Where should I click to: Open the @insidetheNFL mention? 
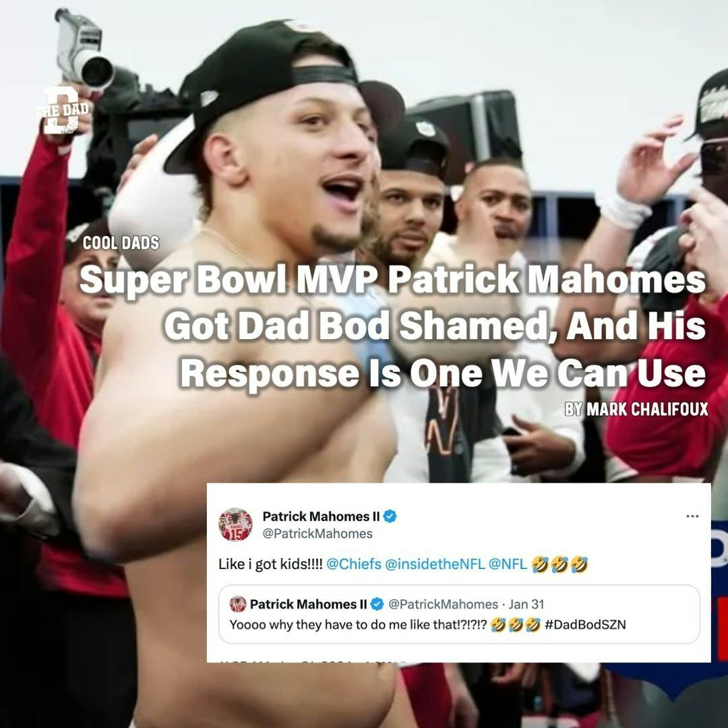coord(435,564)
